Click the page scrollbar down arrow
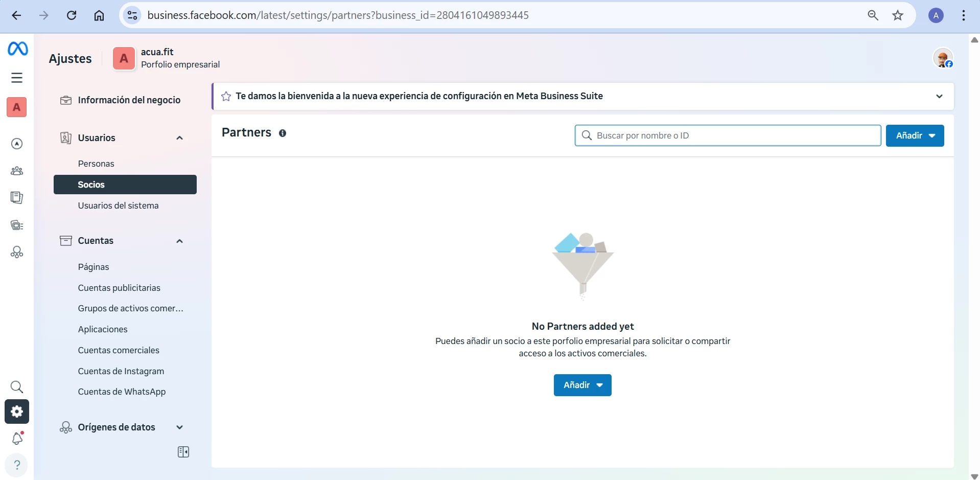This screenshot has width=980, height=480. pyautogui.click(x=974, y=476)
